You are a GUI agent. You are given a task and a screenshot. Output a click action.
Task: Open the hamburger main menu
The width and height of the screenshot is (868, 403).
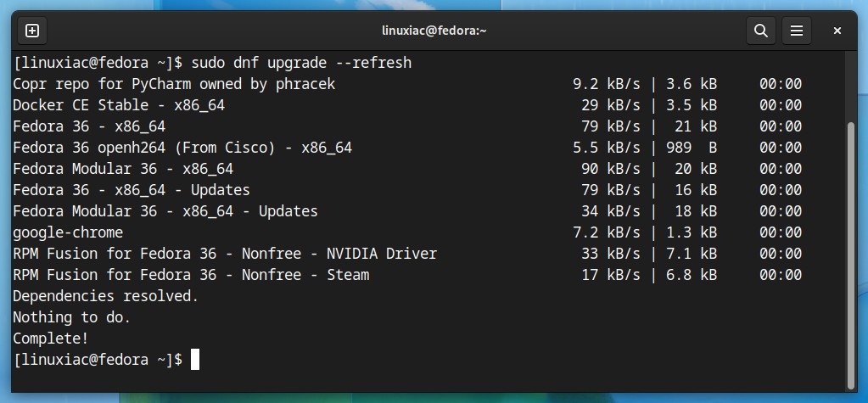point(796,31)
